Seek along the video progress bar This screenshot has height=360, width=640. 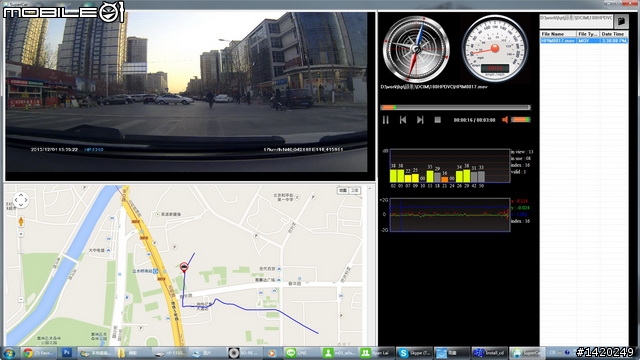455,108
